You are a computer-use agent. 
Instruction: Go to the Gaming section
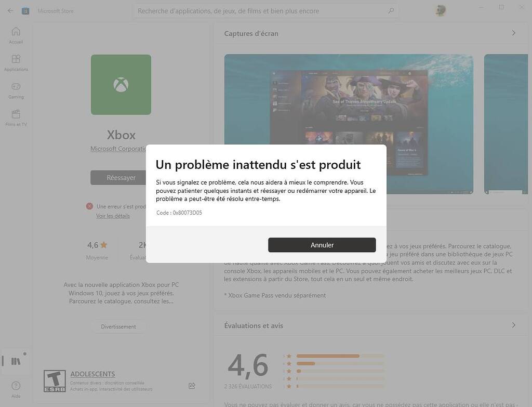(16, 90)
